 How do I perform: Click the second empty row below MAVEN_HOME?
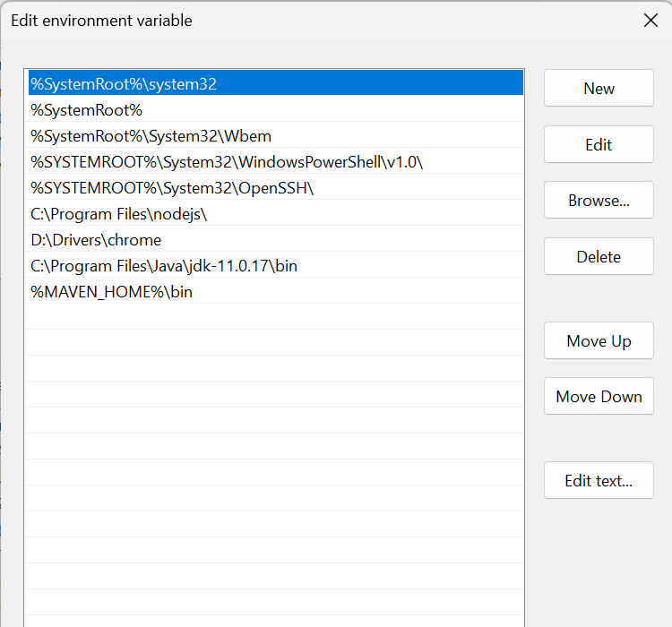coord(273,343)
